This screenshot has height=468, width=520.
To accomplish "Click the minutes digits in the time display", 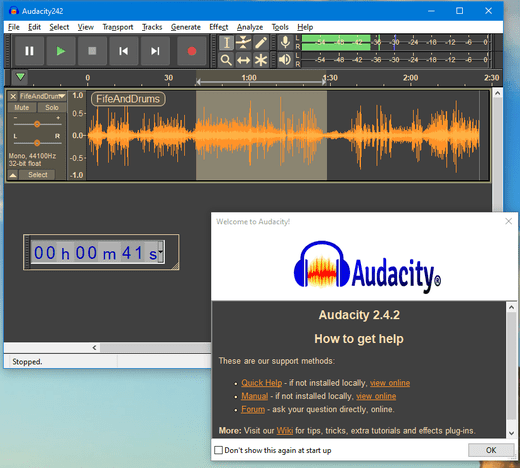I will tap(86, 252).
